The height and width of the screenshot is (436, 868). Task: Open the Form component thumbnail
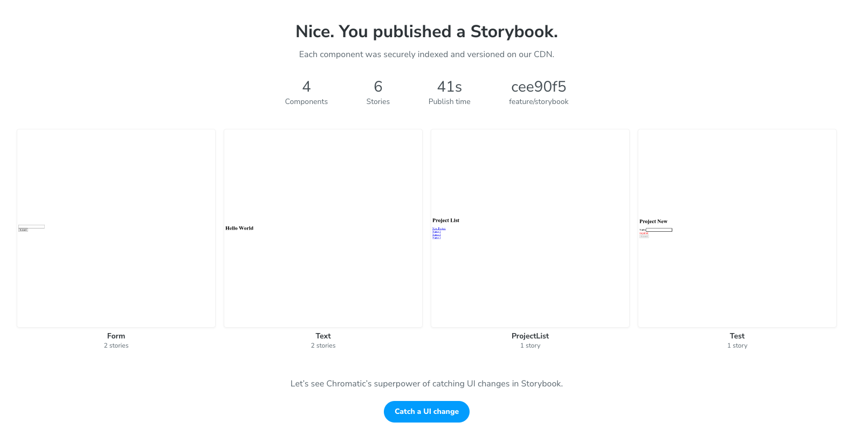coord(116,228)
